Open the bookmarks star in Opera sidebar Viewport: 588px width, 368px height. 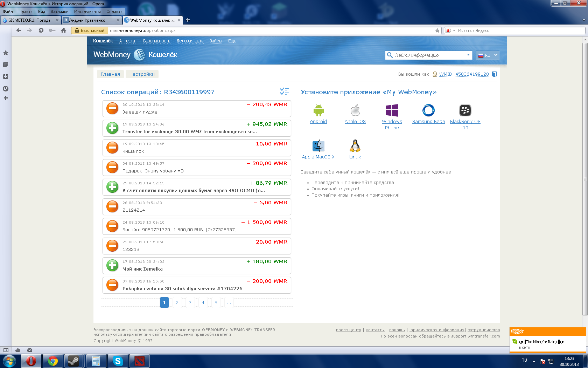click(6, 53)
